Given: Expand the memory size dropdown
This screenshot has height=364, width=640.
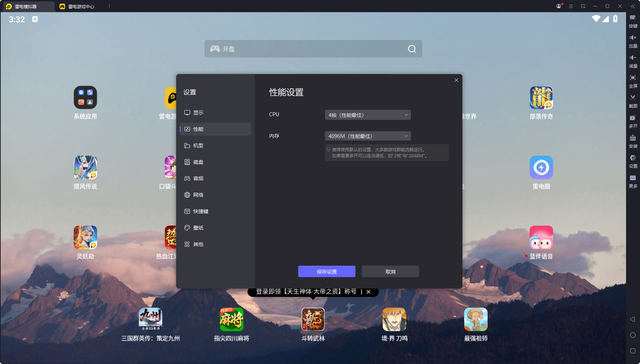Looking at the screenshot, I should click(368, 136).
